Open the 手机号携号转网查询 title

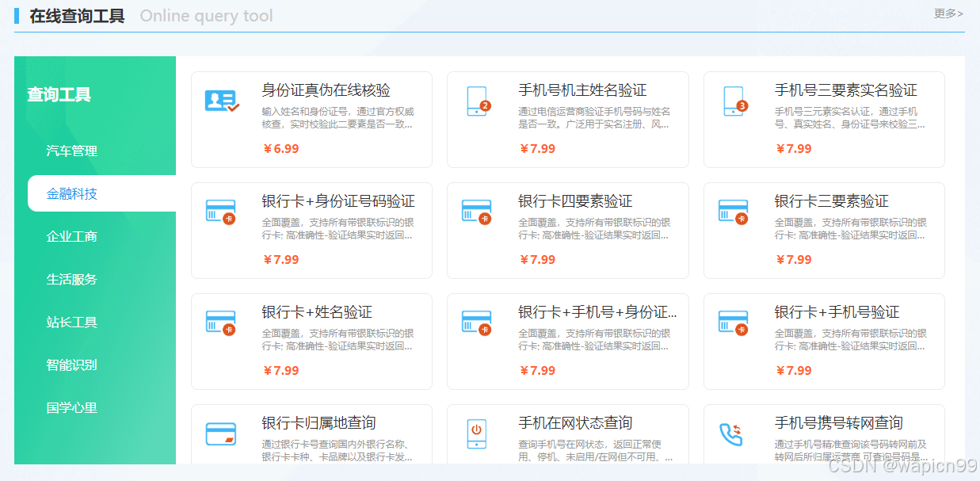839,423
